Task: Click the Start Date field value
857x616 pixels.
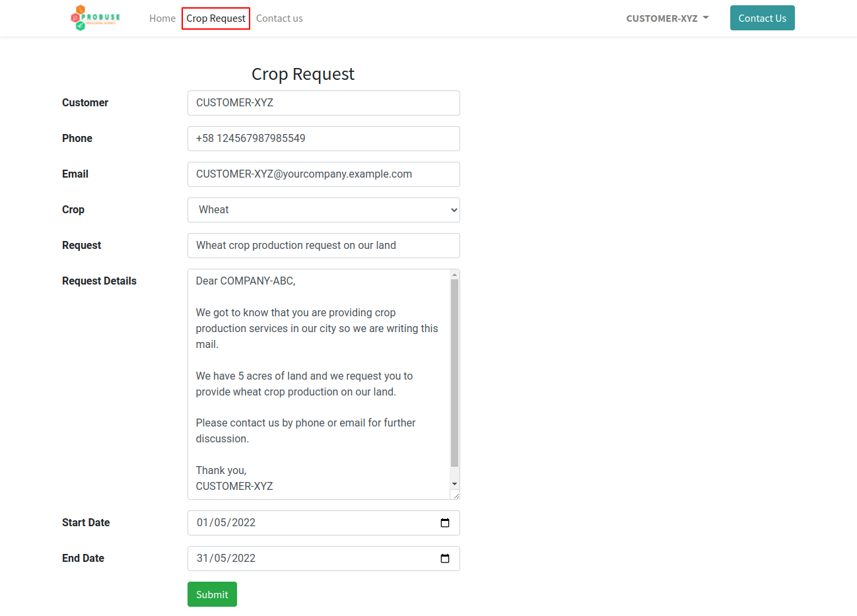Action: [x=226, y=523]
